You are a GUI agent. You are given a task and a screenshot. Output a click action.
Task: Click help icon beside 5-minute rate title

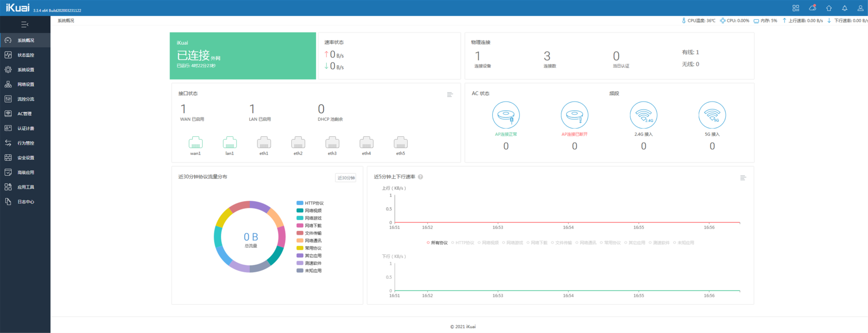[420, 177]
